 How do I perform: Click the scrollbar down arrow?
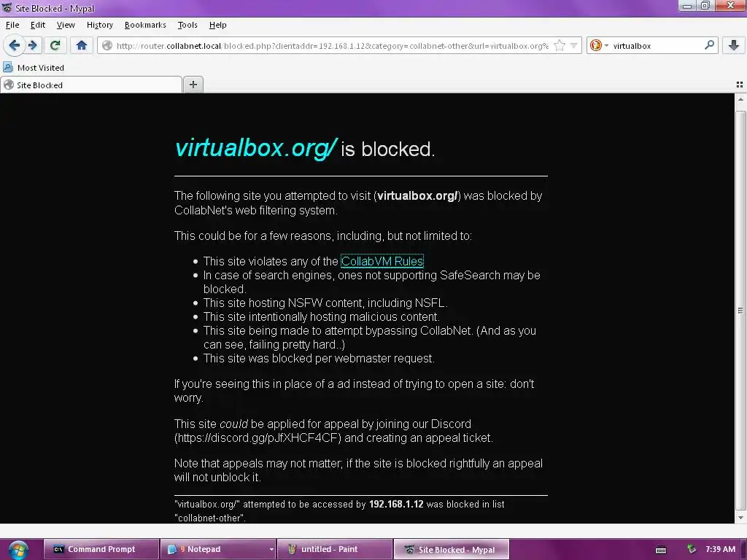point(740,518)
